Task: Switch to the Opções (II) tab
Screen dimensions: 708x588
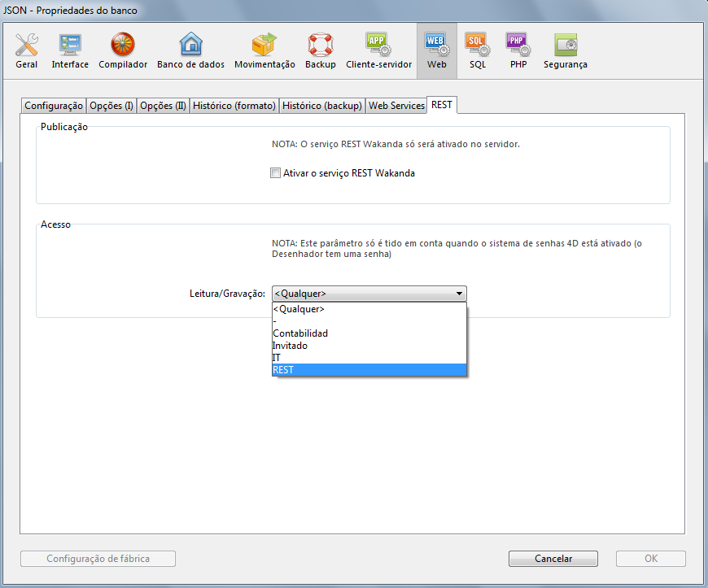Action: point(163,106)
